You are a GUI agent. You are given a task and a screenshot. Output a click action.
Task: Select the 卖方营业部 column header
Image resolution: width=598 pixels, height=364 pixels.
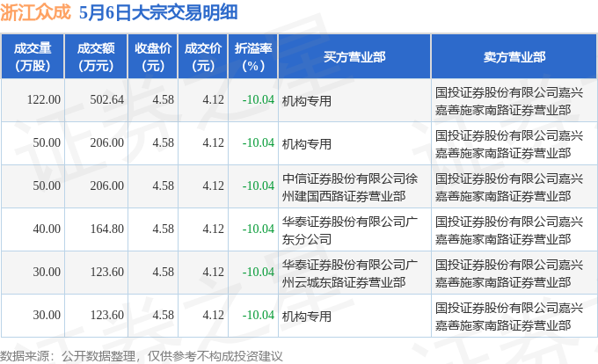pyautogui.click(x=514, y=56)
